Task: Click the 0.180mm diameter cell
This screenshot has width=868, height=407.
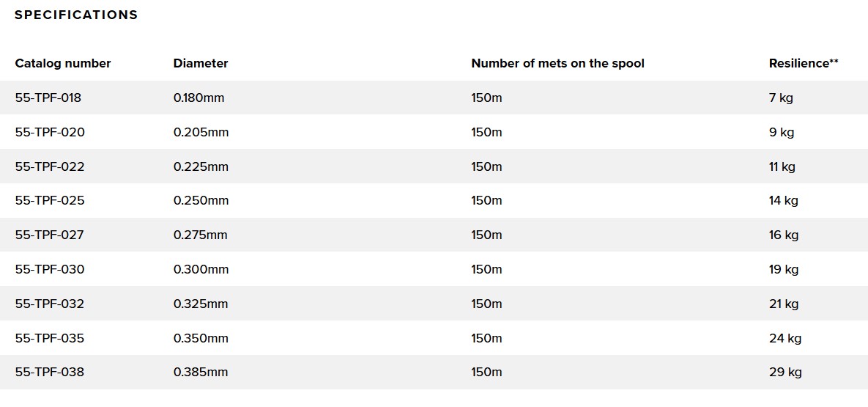Action: tap(199, 98)
